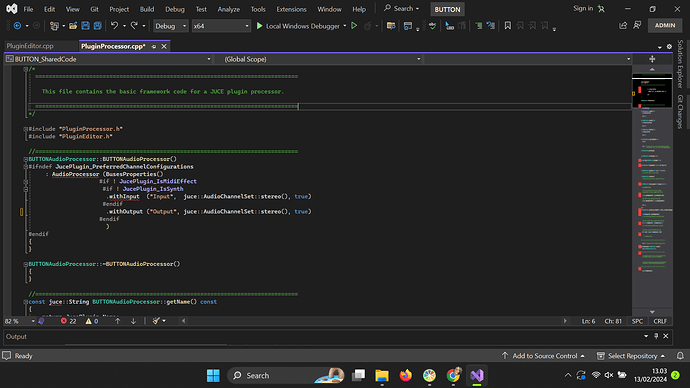Toggle a bookmark on the current line

[507, 26]
